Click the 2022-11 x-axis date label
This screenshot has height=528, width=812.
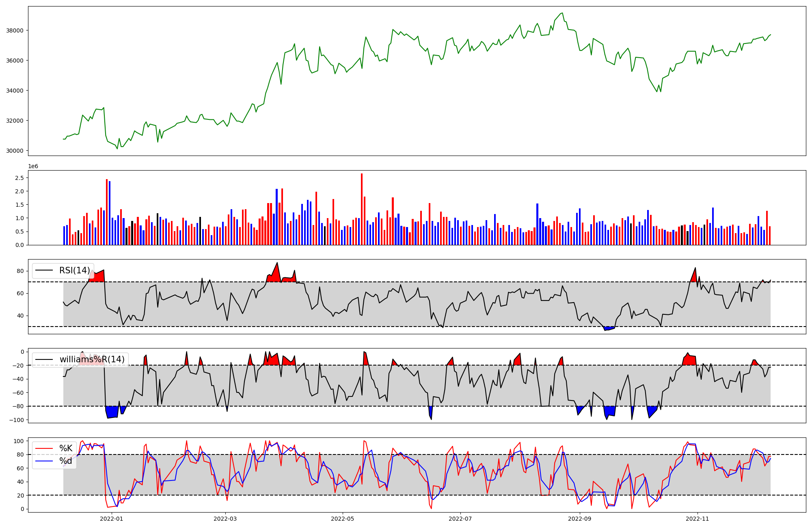(697, 519)
